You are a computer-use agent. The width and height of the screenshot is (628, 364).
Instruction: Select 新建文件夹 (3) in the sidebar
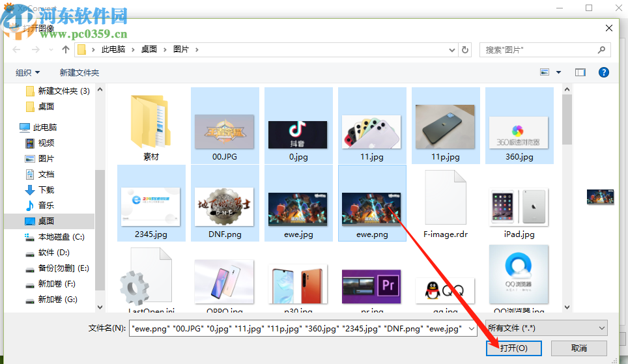point(58,91)
